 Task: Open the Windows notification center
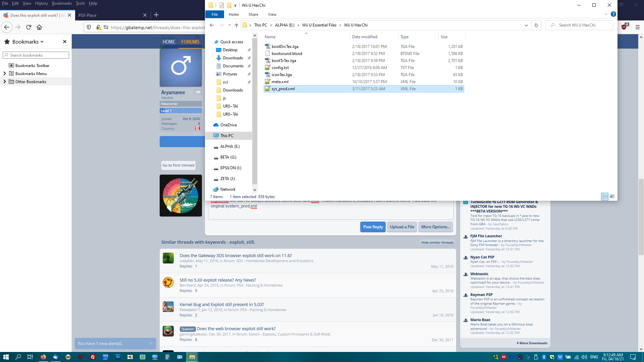pyautogui.click(x=633, y=357)
